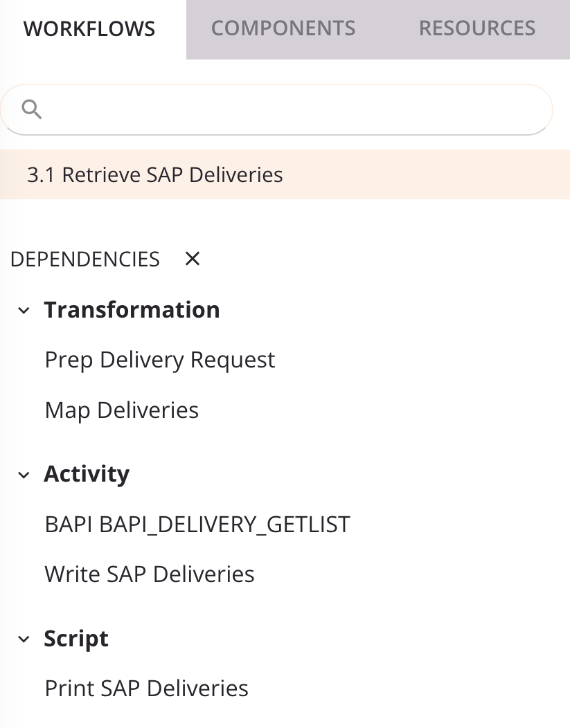
Task: Switch to the COMPONENTS tab
Action: click(x=283, y=28)
